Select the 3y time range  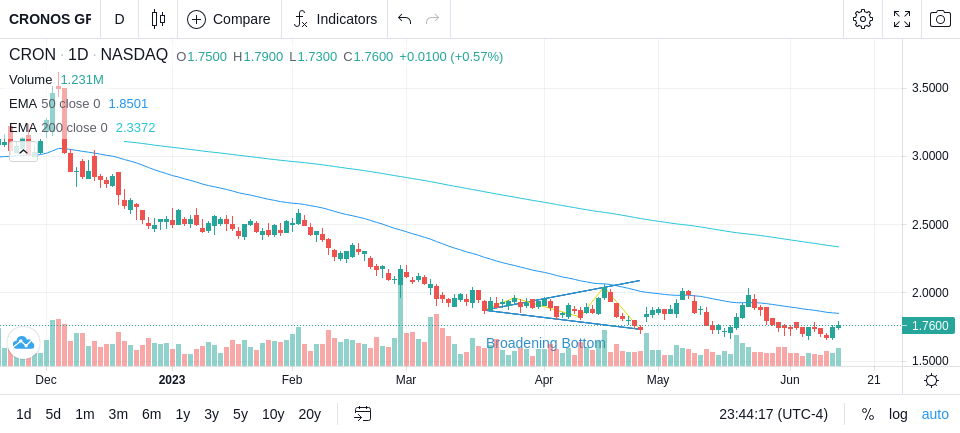pos(211,414)
